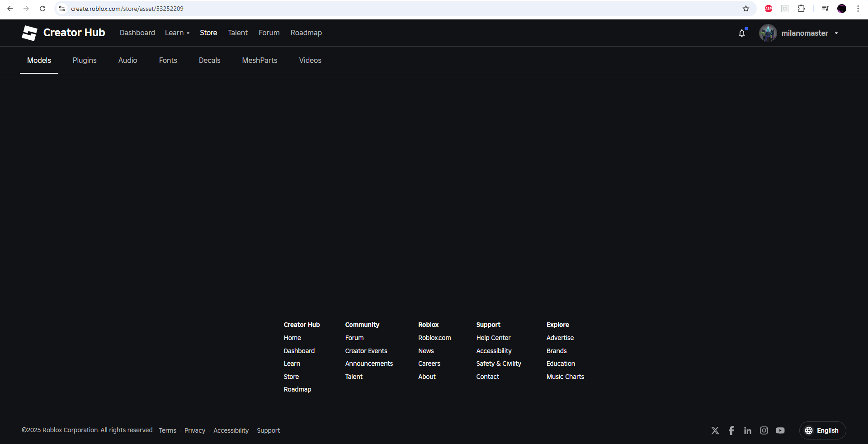Switch to the Audio tab

(128, 60)
